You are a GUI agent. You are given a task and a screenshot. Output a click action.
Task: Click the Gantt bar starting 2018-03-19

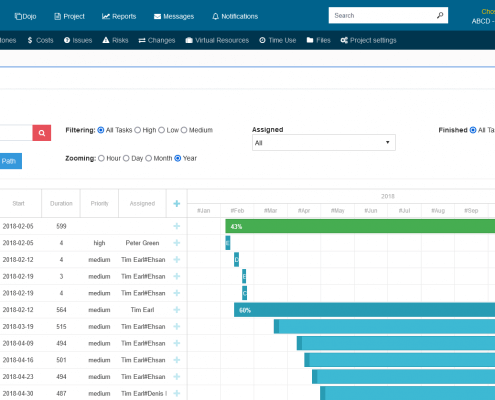point(384,326)
